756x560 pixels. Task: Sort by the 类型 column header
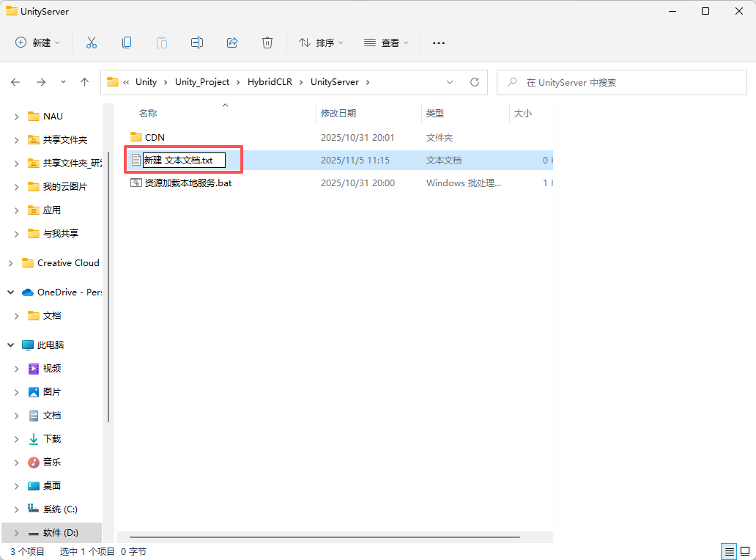(x=435, y=114)
